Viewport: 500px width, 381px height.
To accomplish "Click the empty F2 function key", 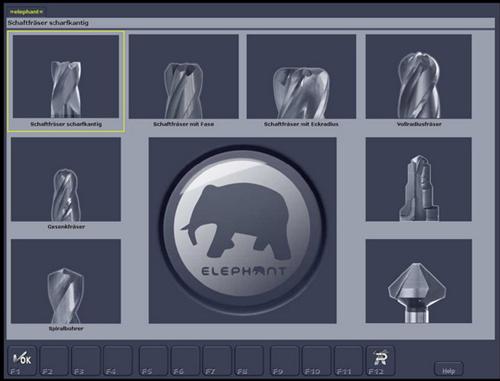I will coord(54,361).
